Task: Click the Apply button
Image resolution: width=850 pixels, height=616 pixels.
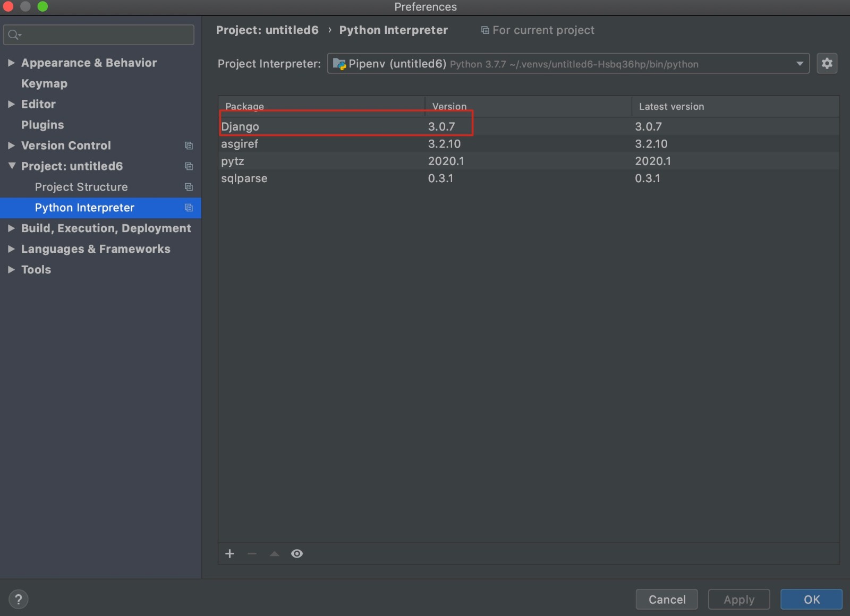Action: [x=739, y=600]
